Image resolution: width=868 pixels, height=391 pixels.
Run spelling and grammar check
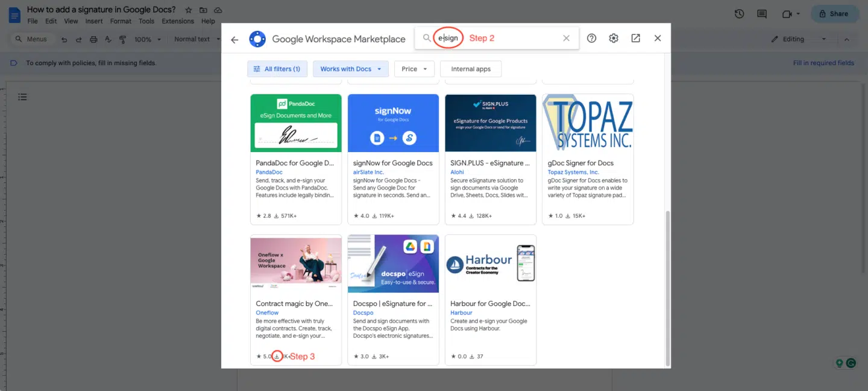[x=108, y=39]
